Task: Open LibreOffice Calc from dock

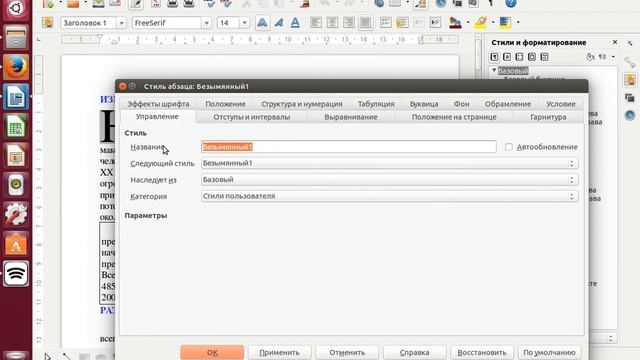Action: [x=16, y=127]
